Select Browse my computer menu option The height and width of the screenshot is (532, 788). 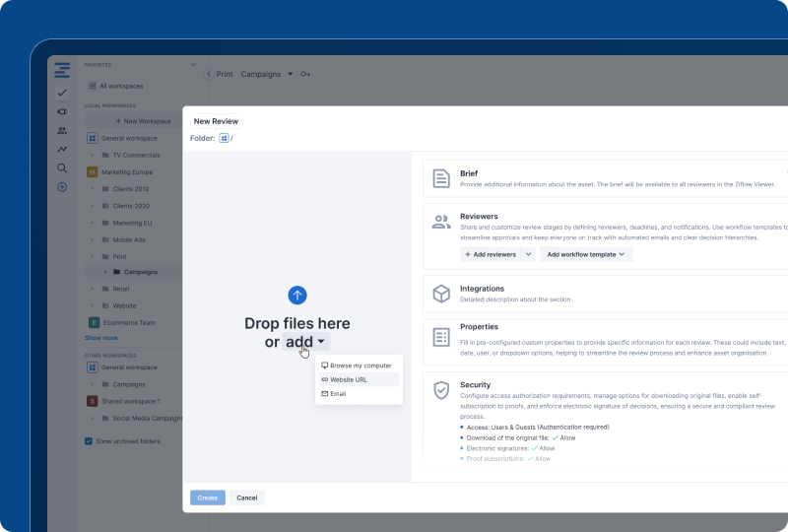point(360,366)
